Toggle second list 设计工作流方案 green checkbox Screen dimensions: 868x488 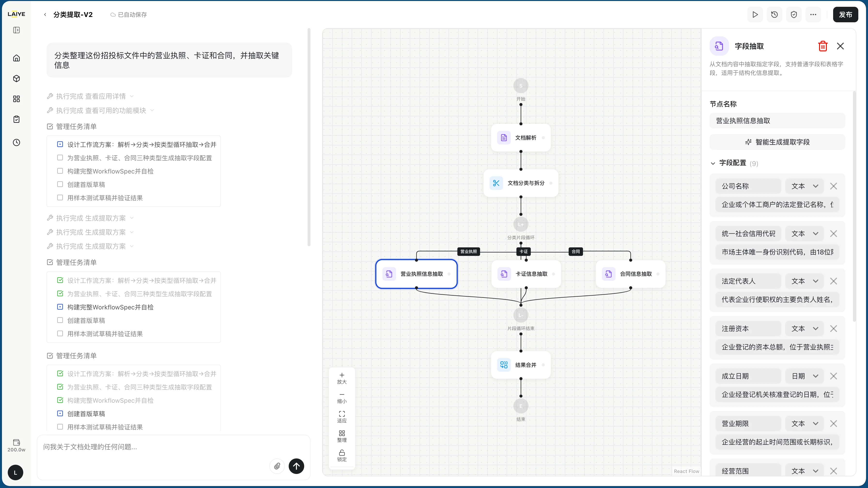pos(60,280)
